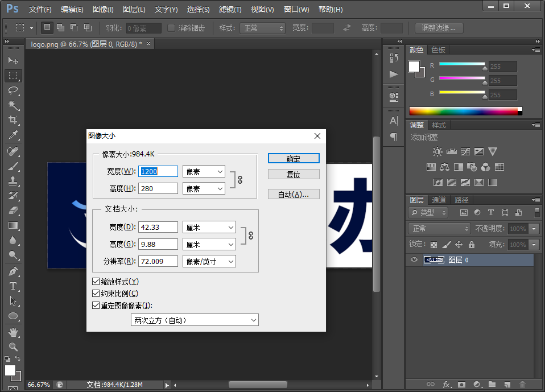Click the color spectrum ramp bar
The width and height of the screenshot is (545, 392).
point(463,111)
